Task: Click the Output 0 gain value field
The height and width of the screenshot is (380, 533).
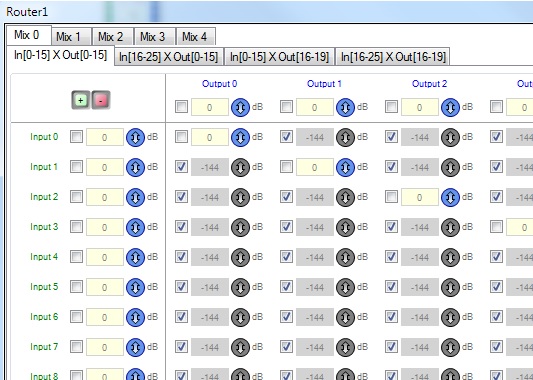Action: coord(210,107)
